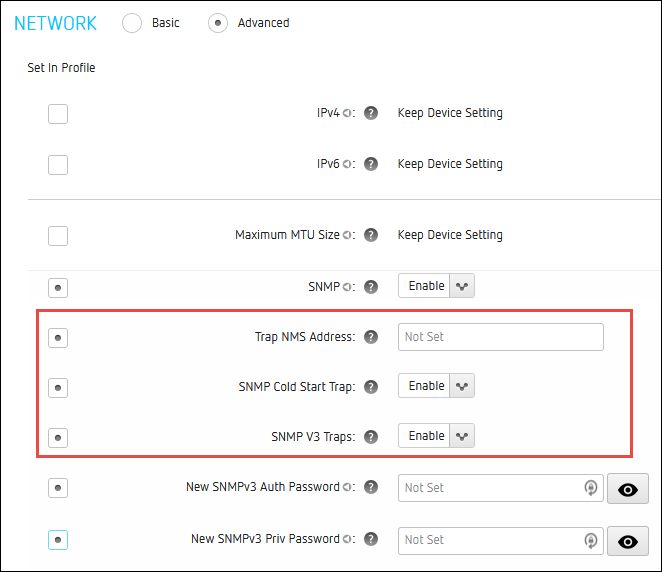Image resolution: width=662 pixels, height=572 pixels.
Task: Toggle Set In Profile box for SNMPv3 Priv Password
Action: (58, 539)
